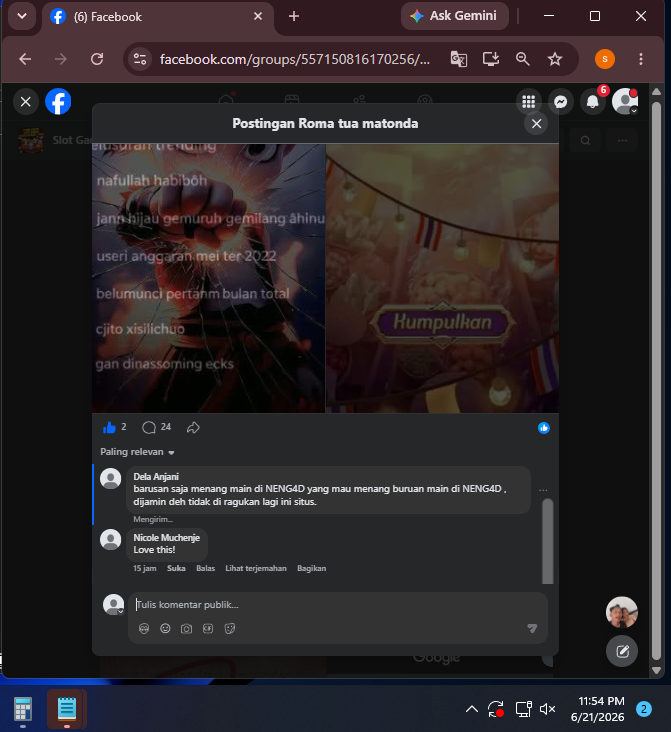Focus the Tulis komentar publik field

point(338,605)
